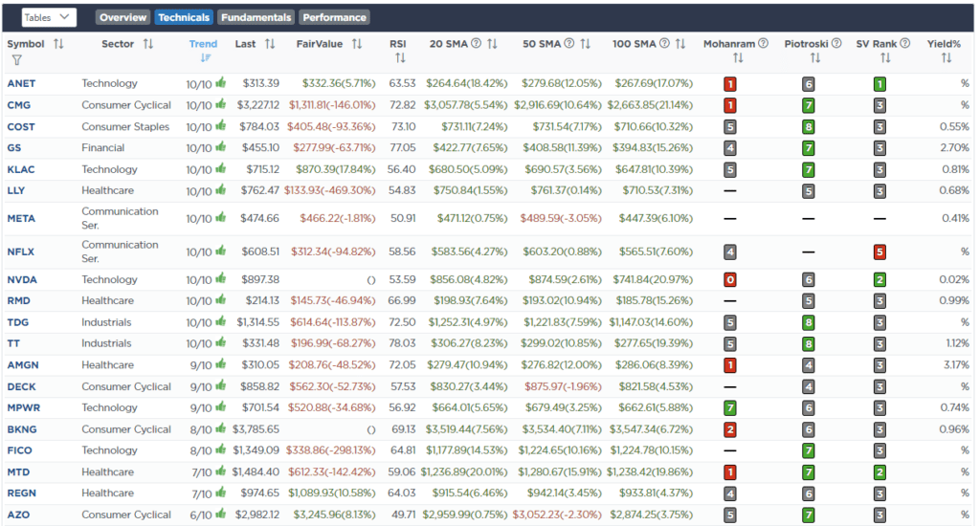Open the Fundamentals tab
This screenshot has height=526, width=980.
(256, 17)
